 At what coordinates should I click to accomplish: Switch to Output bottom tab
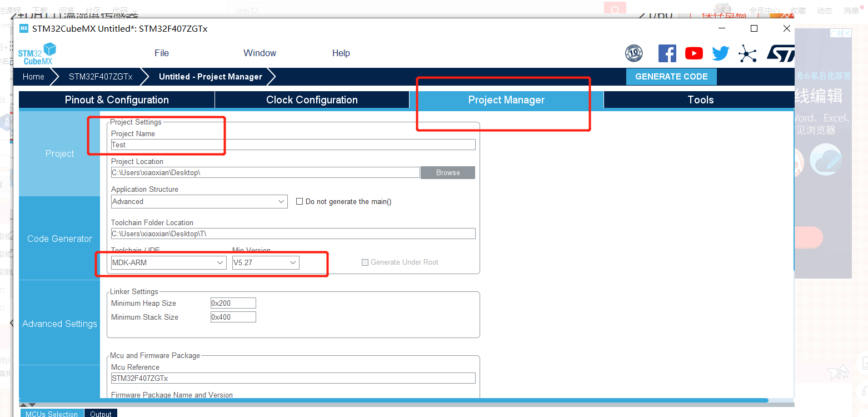coord(101,414)
